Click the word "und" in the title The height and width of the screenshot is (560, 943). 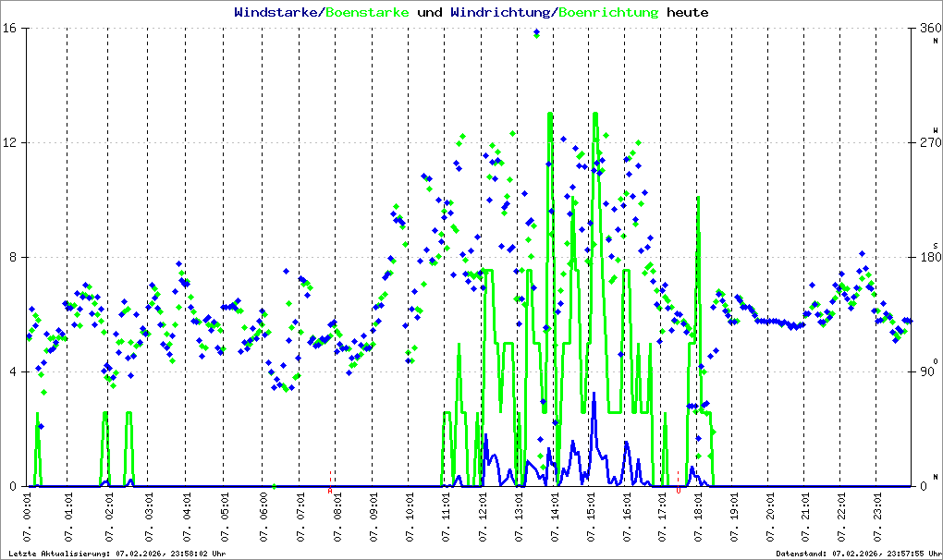pyautogui.click(x=429, y=12)
